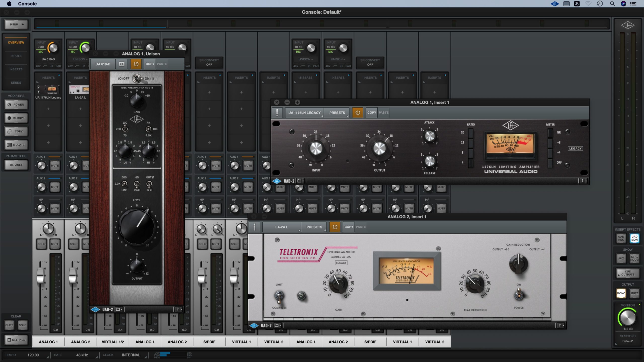Click the LA-2A PEAK REDUCTION knob

point(475,284)
